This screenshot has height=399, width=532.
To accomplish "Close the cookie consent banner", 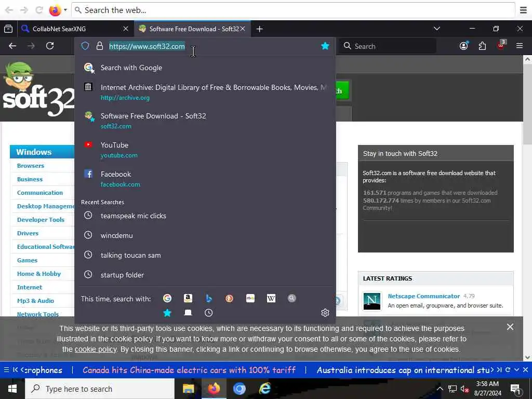I will pos(510,327).
